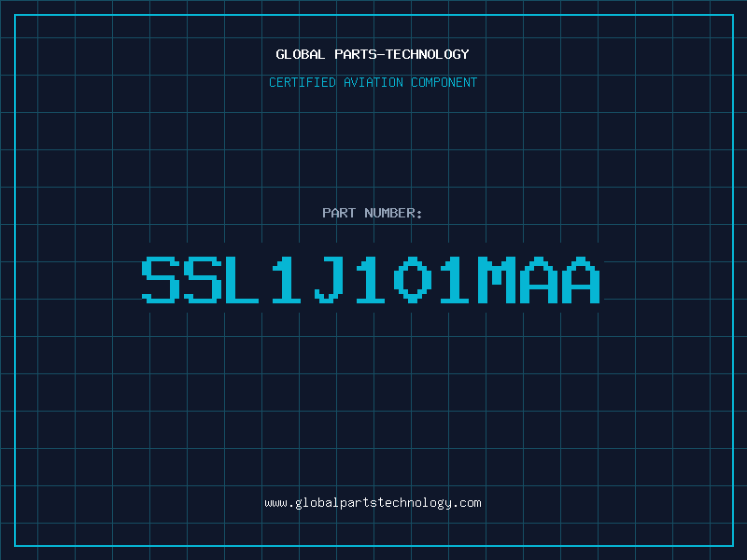Click the GLOBAL PARTS-TECHNOLOGY heading
747x560 pixels.
tap(373, 54)
